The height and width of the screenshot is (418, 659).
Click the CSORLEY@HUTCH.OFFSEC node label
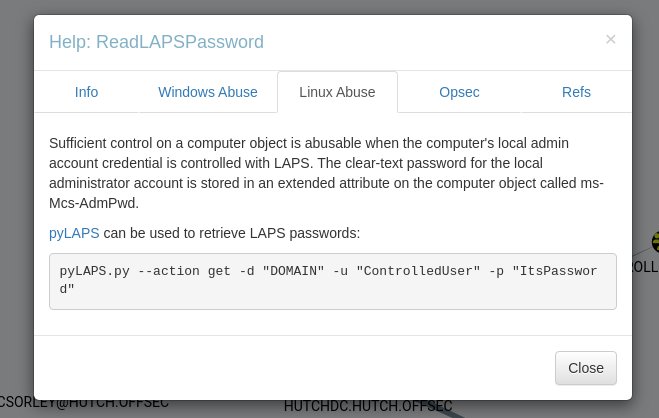84,401
